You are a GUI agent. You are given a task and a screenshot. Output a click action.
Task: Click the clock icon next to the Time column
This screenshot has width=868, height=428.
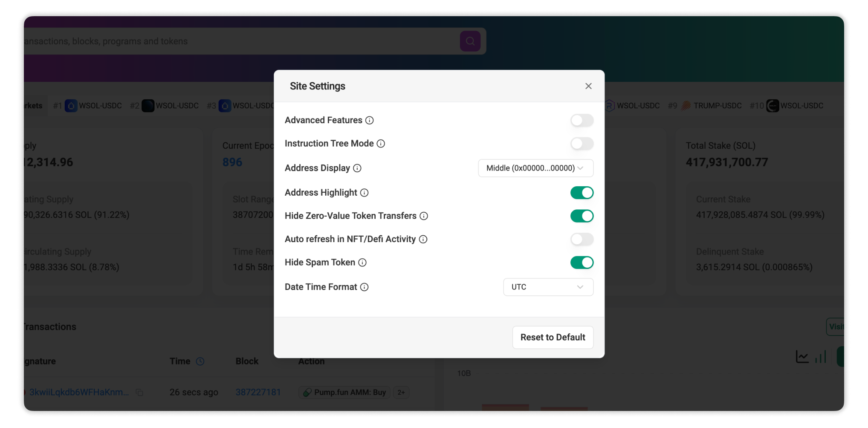pyautogui.click(x=200, y=361)
